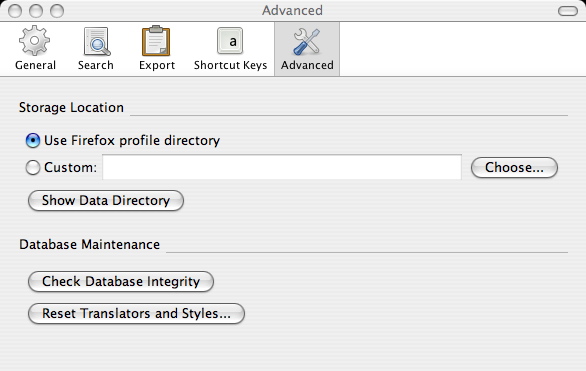Open the Export clipboard icon
This screenshot has height=371, width=586.
point(156,41)
